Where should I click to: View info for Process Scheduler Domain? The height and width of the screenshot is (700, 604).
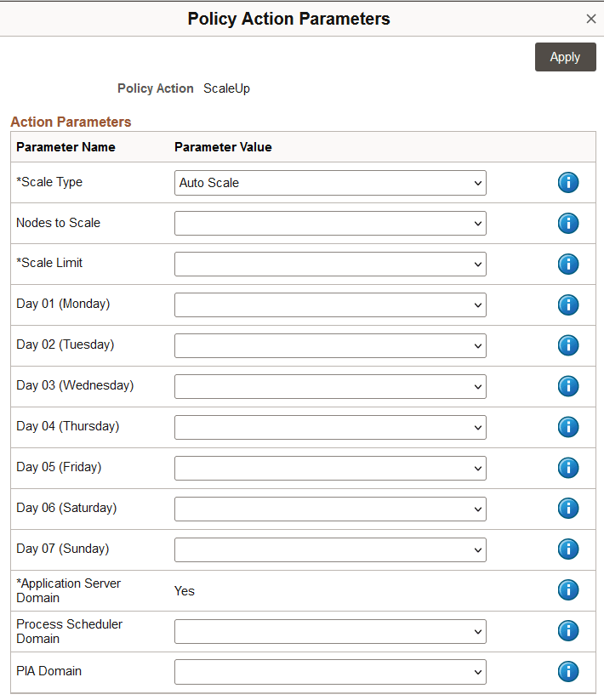tap(568, 630)
